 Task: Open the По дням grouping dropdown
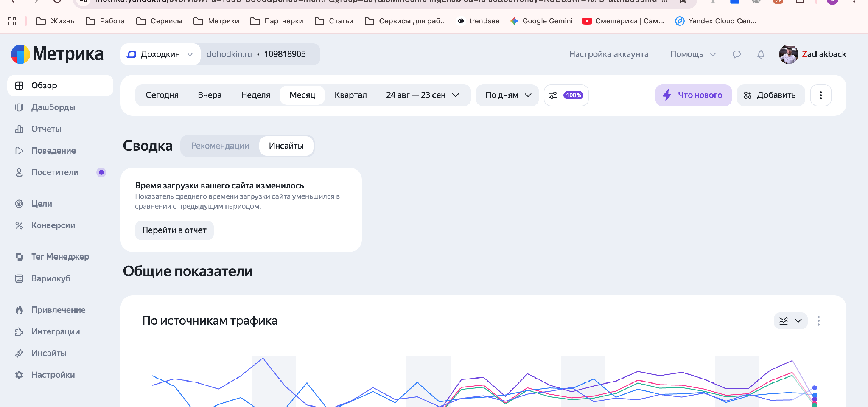[x=507, y=95]
